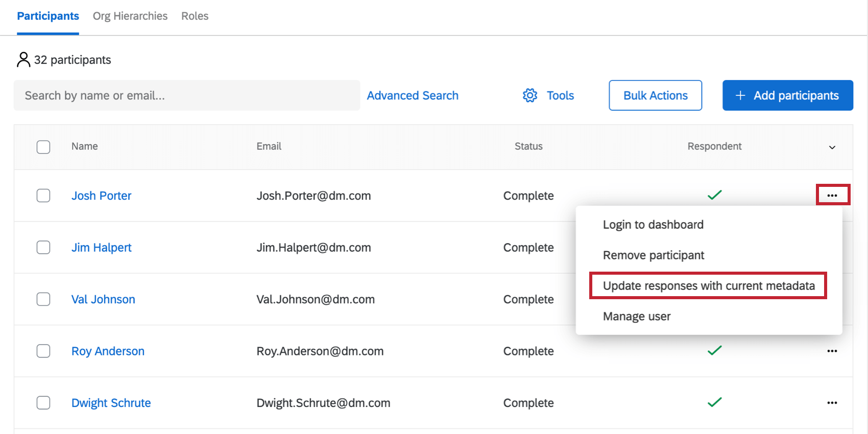
Task: Select the Val Johnson row checkbox
Action: 43,299
